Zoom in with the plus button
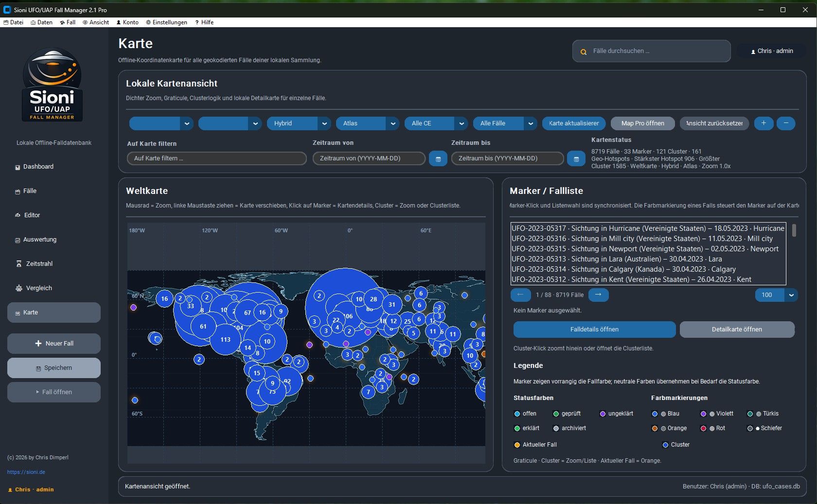 pos(764,123)
